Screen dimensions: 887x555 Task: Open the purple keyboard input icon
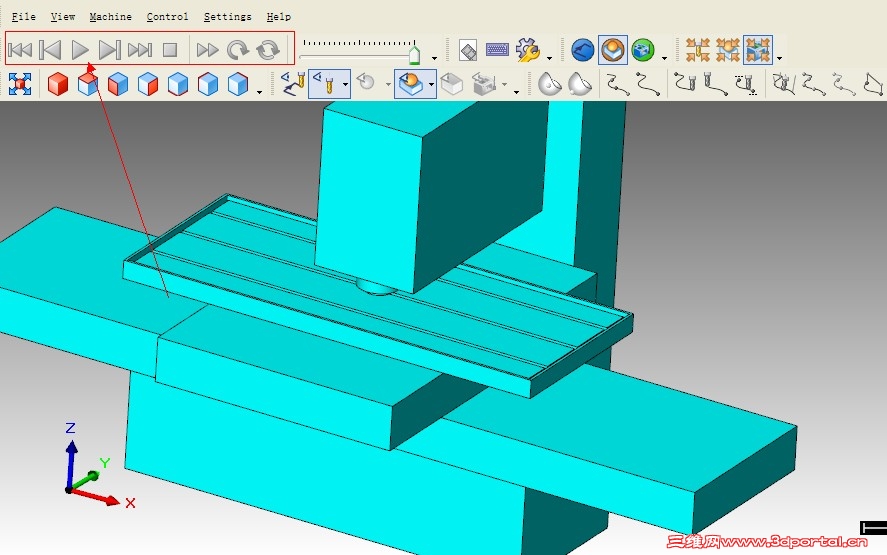tap(497, 50)
